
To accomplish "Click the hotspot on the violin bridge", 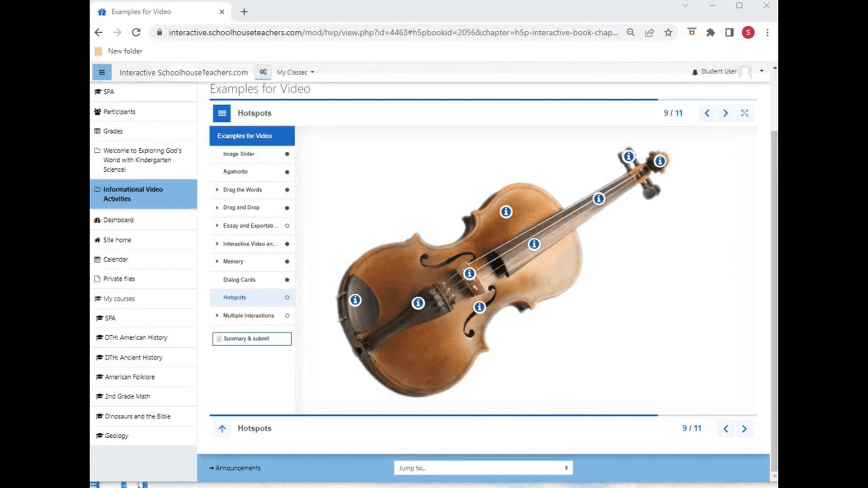I will tap(469, 273).
